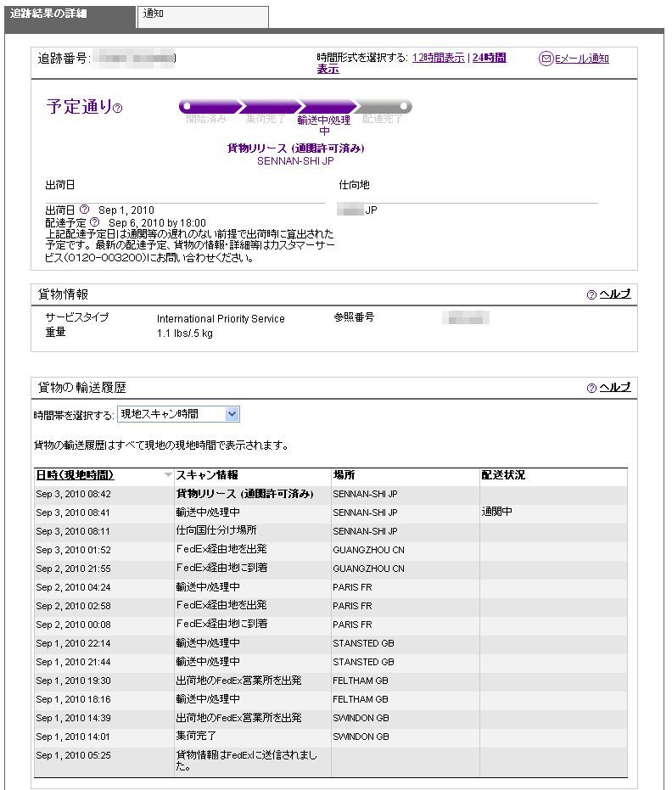Switch to the 通知 tab
This screenshot has height=790, width=672.
point(203,17)
